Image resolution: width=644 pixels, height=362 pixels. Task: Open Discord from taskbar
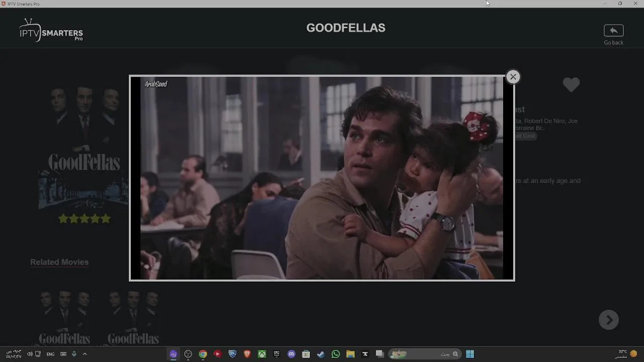[x=291, y=354]
